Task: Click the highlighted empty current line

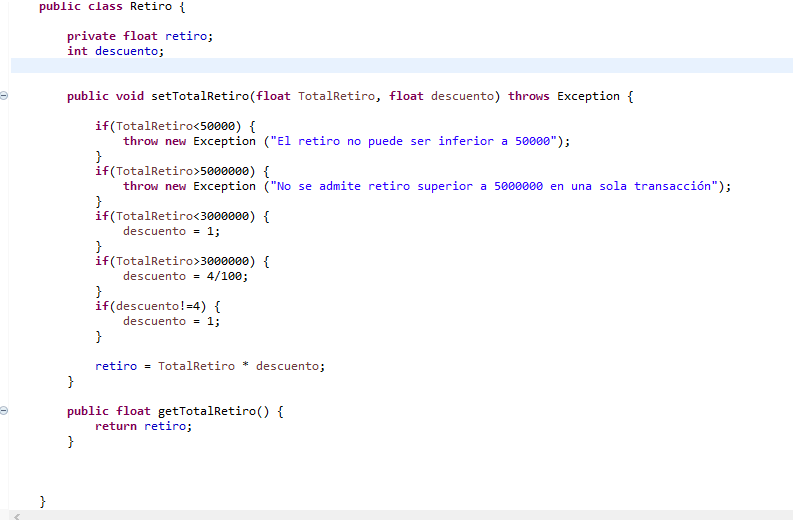Action: 402,66
